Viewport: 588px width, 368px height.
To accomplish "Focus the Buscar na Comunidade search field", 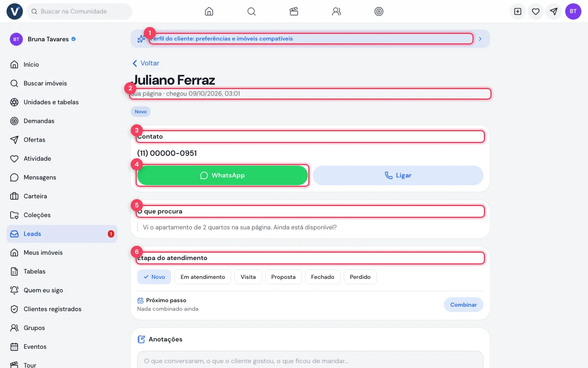I will click(79, 11).
